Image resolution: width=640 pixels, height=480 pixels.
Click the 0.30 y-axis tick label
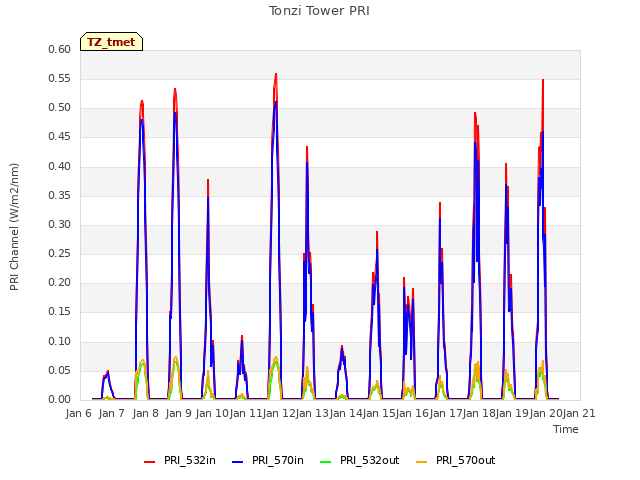pos(60,224)
